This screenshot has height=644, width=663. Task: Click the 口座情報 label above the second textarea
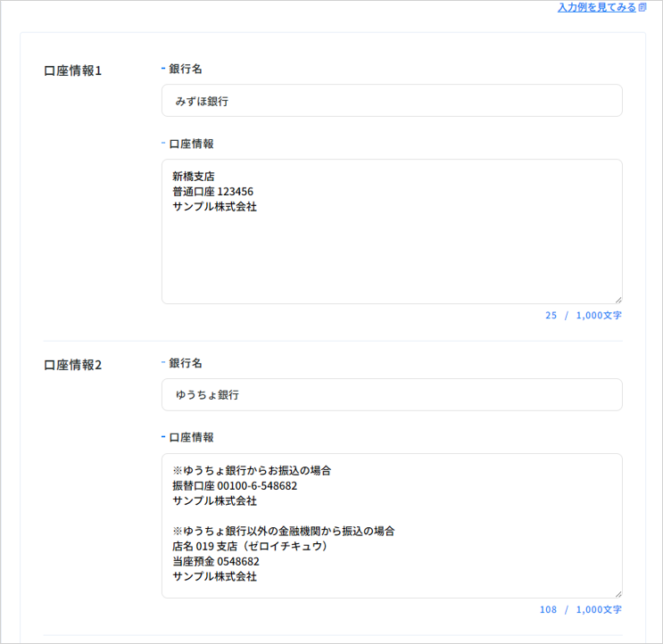[x=191, y=438]
